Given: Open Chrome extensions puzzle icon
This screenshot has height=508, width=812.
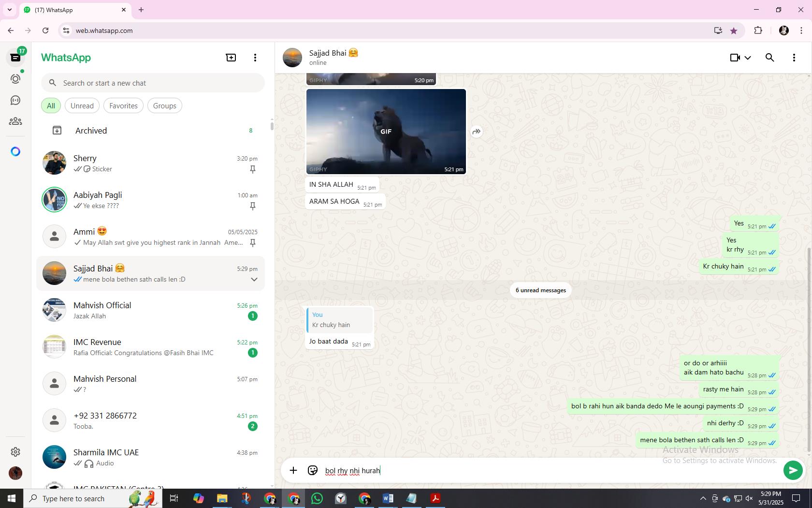Looking at the screenshot, I should 758,30.
